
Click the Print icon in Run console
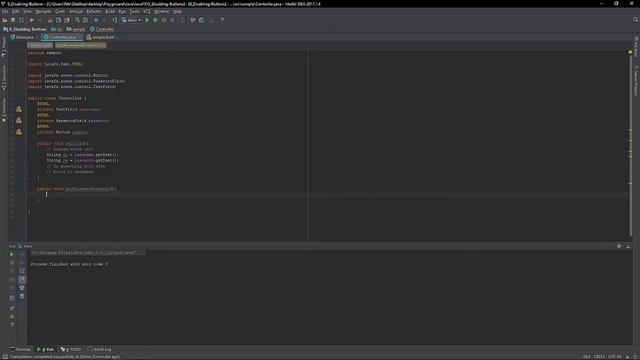tap(22, 288)
